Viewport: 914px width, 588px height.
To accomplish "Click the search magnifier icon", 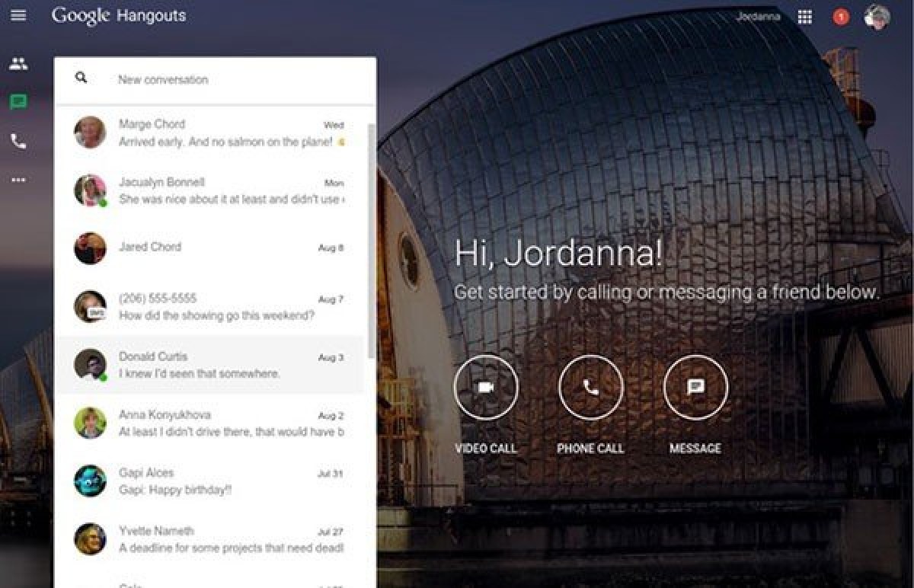I will tap(81, 78).
